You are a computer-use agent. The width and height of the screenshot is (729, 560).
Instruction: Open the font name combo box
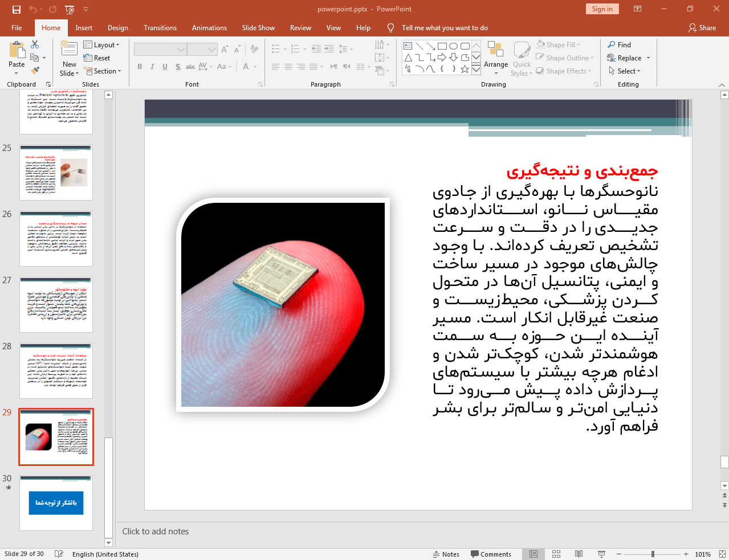[x=160, y=49]
